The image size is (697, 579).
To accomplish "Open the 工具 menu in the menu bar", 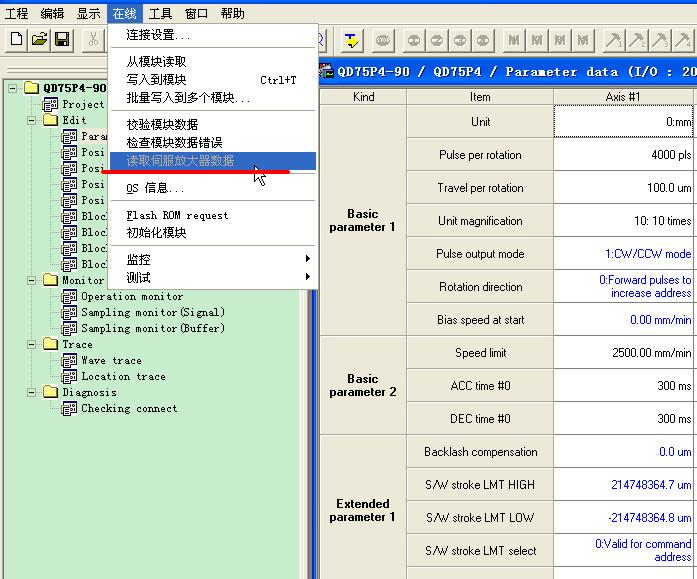I will coord(160,13).
